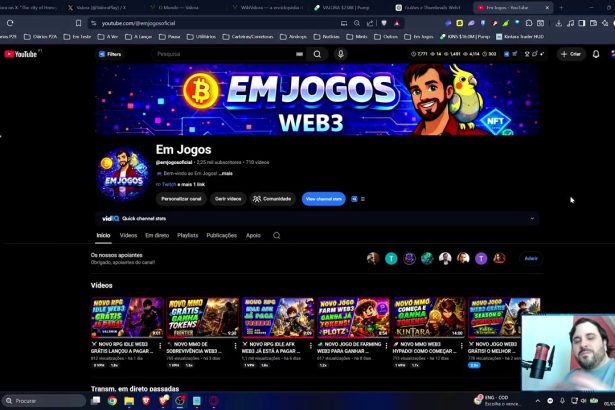The image size is (615, 410).
Task: Click Personalizar canal button
Action: click(x=181, y=199)
